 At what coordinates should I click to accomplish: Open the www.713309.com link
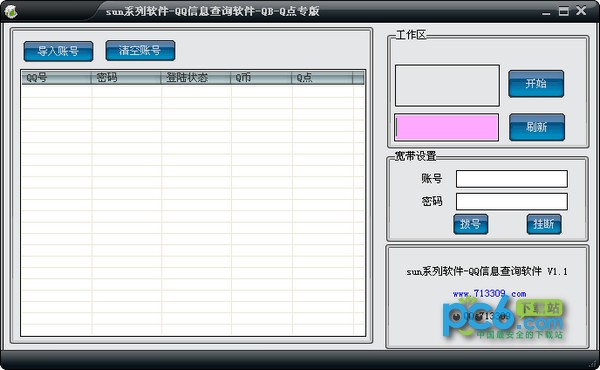pos(489,294)
